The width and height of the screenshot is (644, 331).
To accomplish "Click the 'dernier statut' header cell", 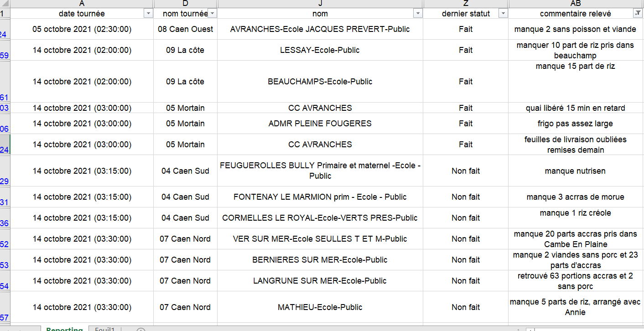I will click(466, 14).
